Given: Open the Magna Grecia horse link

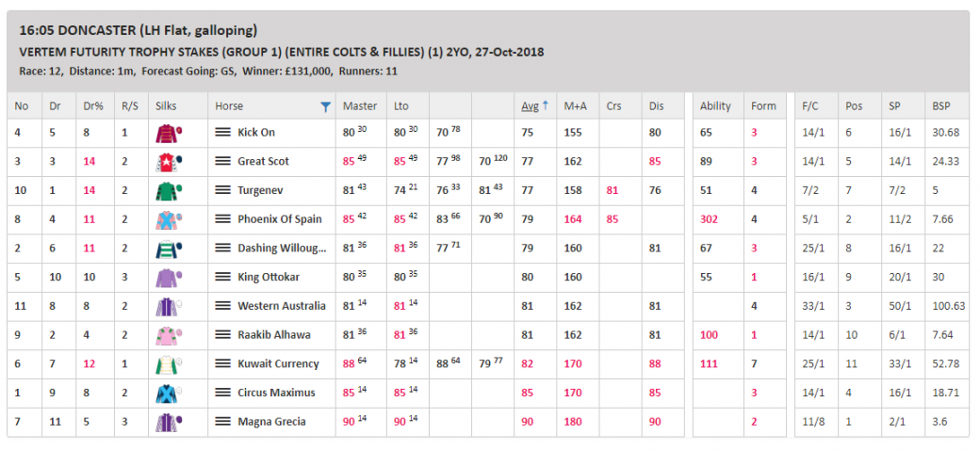Looking at the screenshot, I should click(x=271, y=422).
